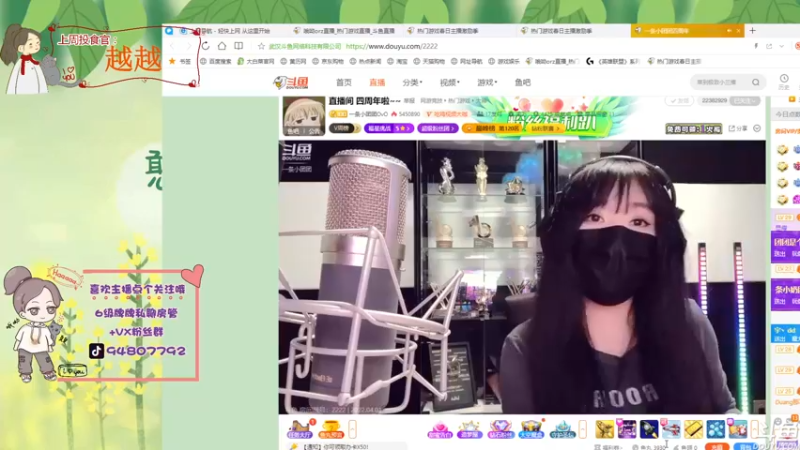
Task: Open the 任务大厅 task hall icon
Action: pyautogui.click(x=299, y=429)
